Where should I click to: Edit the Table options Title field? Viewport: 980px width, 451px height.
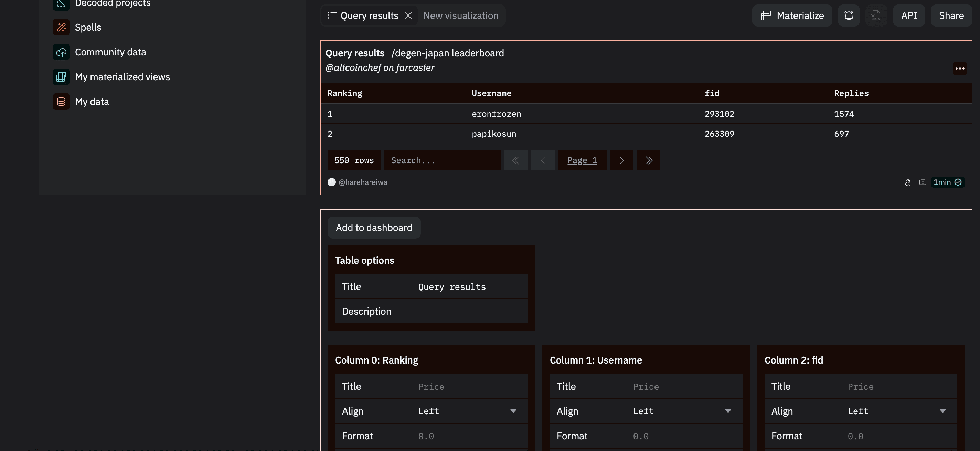coord(469,286)
